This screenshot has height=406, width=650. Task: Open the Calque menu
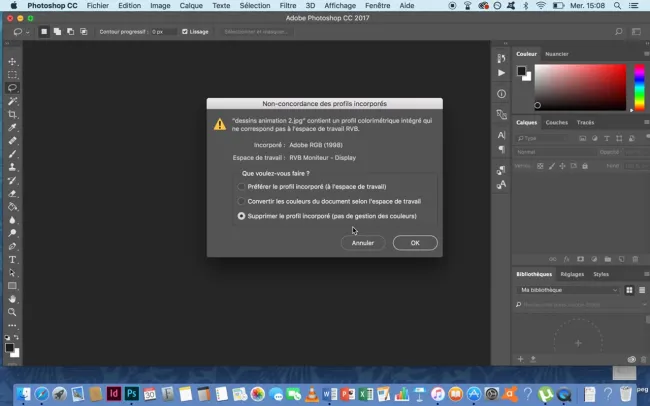tap(191, 5)
